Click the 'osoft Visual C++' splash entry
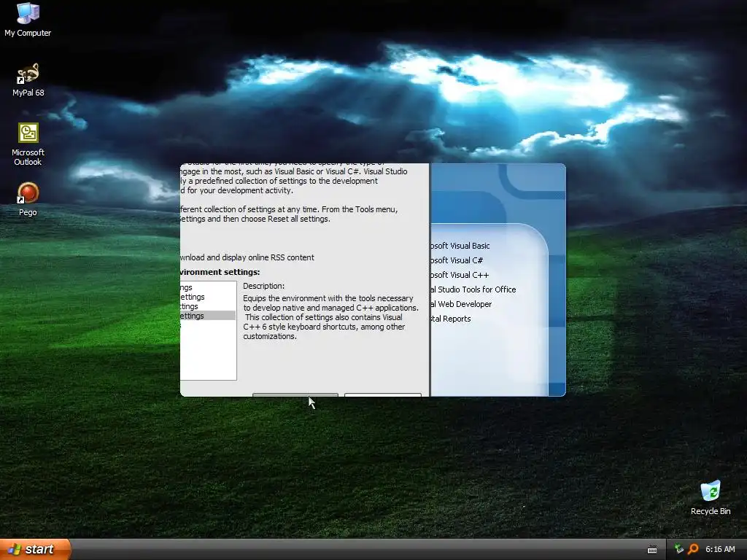747x560 pixels. click(x=460, y=275)
